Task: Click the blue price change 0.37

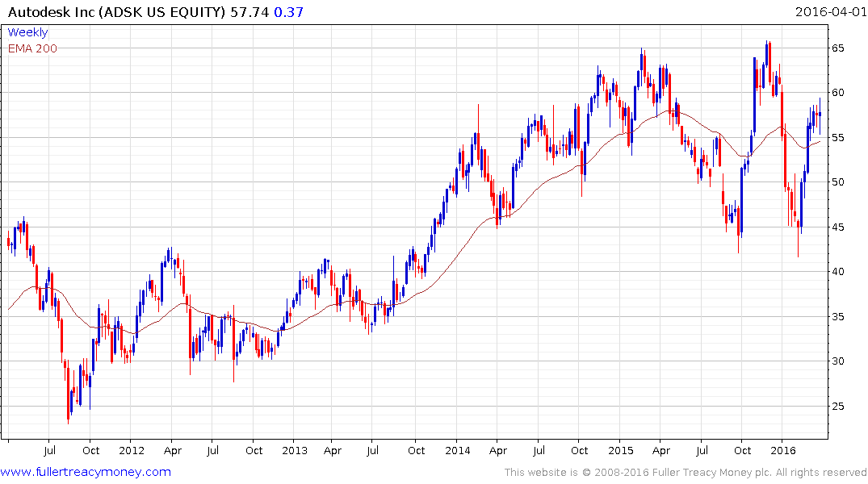Action: pyautogui.click(x=289, y=12)
